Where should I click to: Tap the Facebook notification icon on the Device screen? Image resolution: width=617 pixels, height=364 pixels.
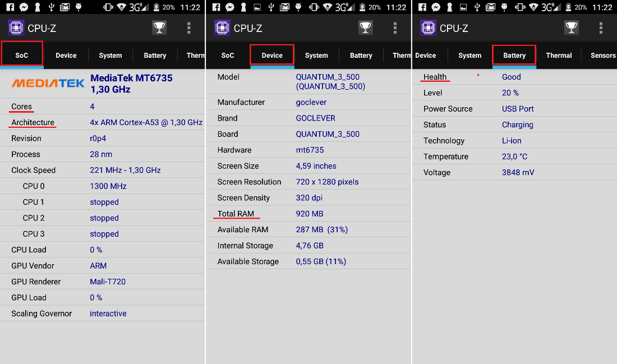[217, 7]
